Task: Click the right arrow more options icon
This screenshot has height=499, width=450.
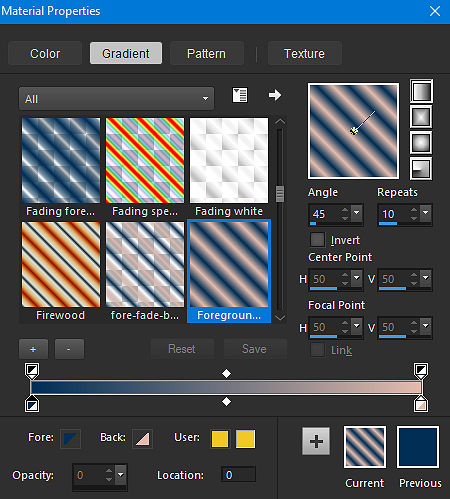Action: coord(275,95)
